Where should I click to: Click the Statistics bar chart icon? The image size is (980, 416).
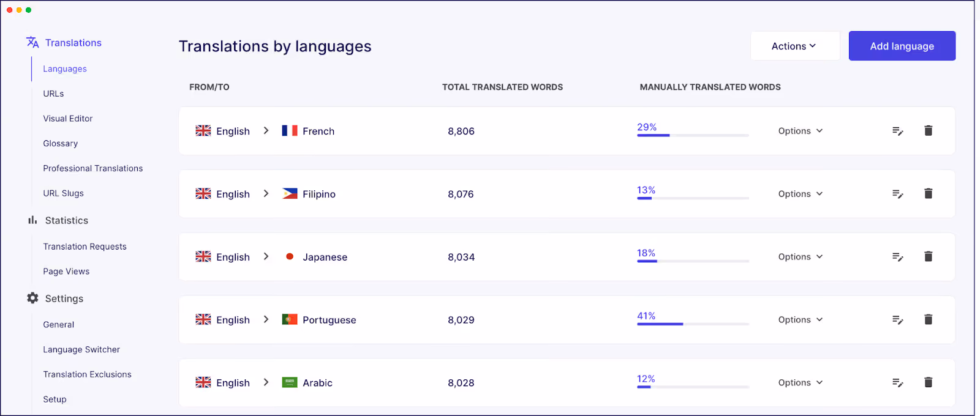tap(32, 220)
